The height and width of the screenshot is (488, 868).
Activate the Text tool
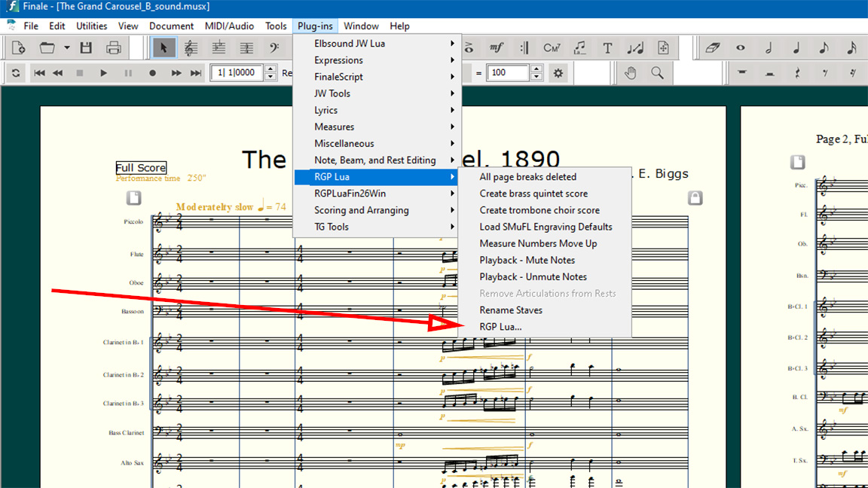[x=607, y=48]
